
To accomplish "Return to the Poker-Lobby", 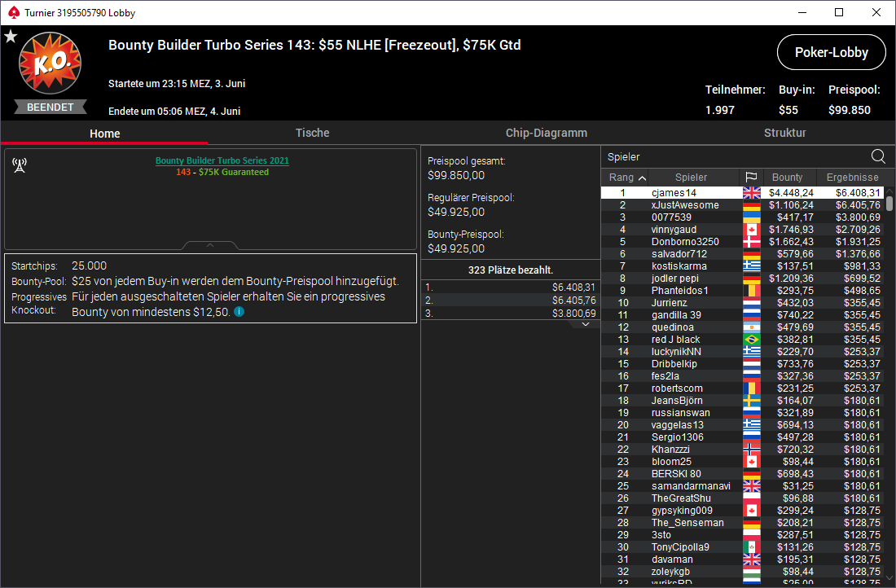I will click(832, 52).
